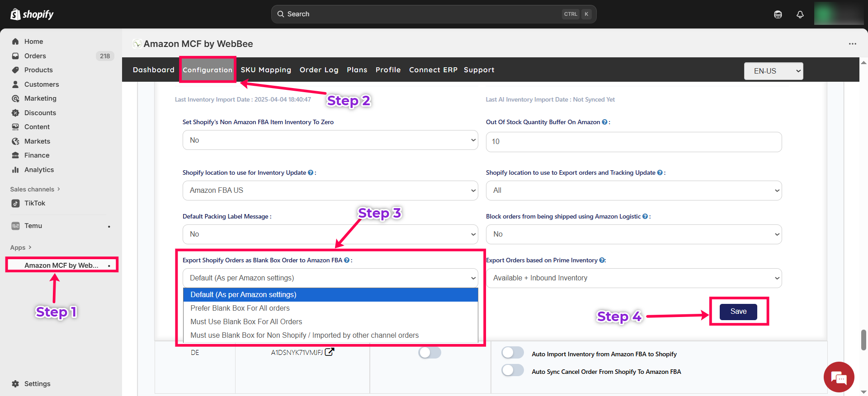Click the three-dot app menu icon
This screenshot has width=868, height=396.
tap(852, 44)
